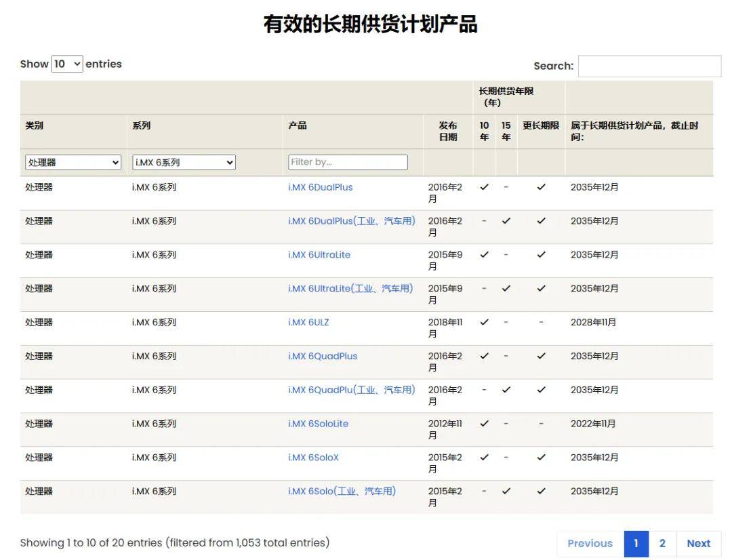Open i.MX 6DualPlus(工业、汽车用) link

click(352, 221)
